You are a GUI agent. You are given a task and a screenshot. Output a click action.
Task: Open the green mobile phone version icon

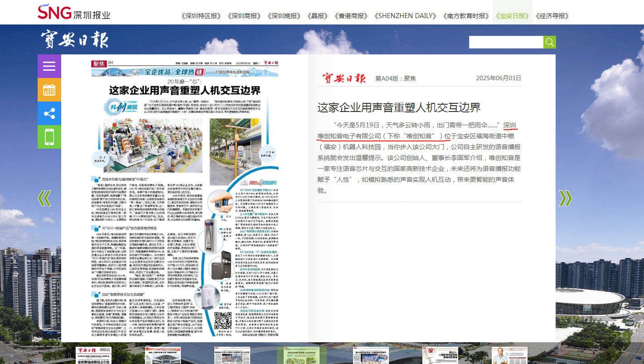(x=49, y=136)
